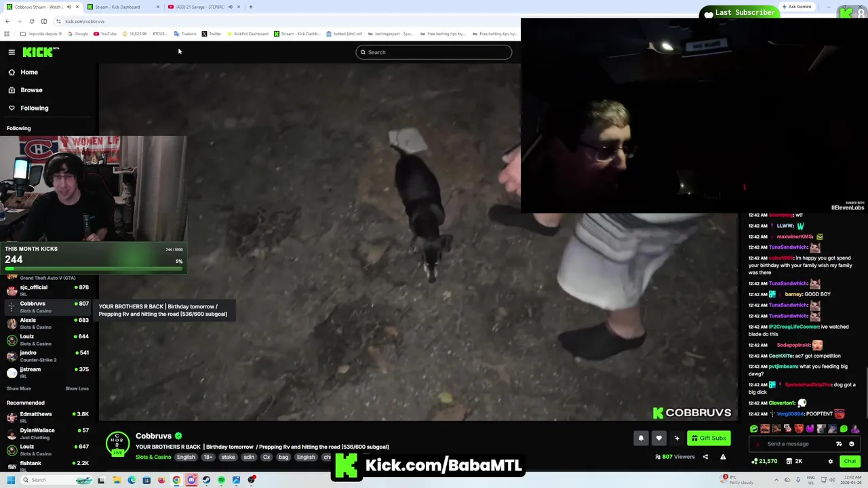Viewport: 868px width, 488px height.
Task: Open Windows Start menu
Action: tap(10, 480)
